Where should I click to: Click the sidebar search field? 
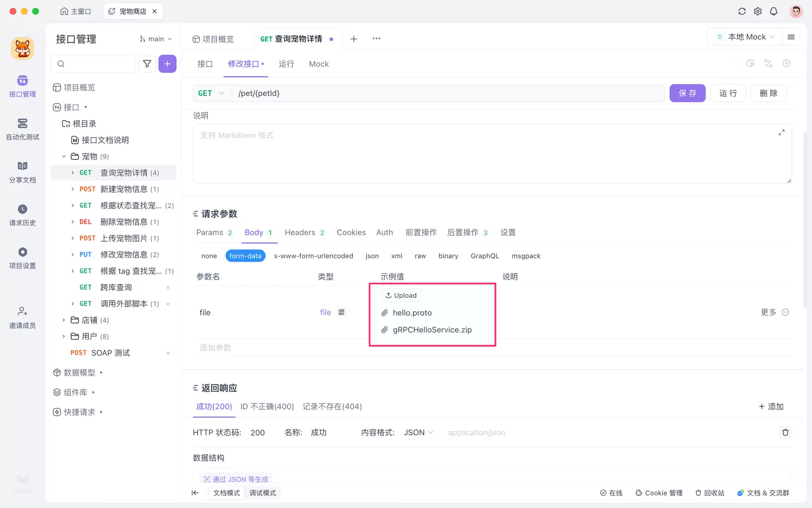pyautogui.click(x=93, y=64)
